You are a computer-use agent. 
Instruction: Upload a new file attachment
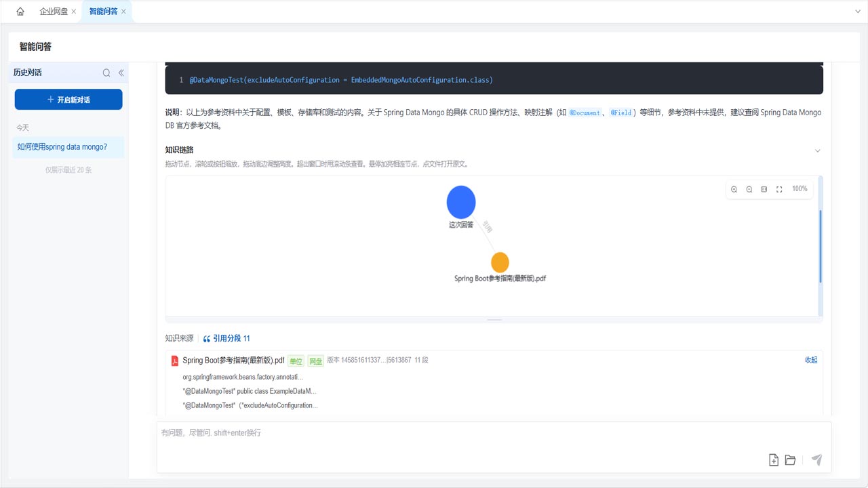point(774,460)
